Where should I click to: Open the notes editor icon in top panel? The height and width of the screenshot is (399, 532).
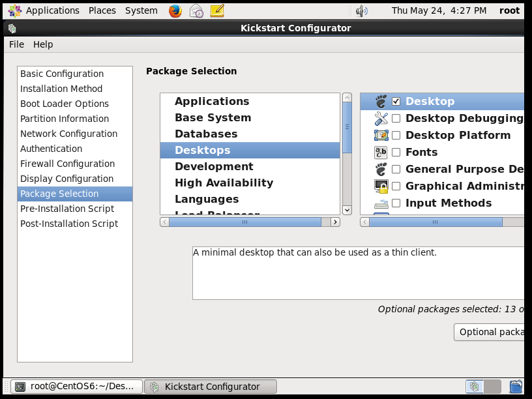coord(217,10)
